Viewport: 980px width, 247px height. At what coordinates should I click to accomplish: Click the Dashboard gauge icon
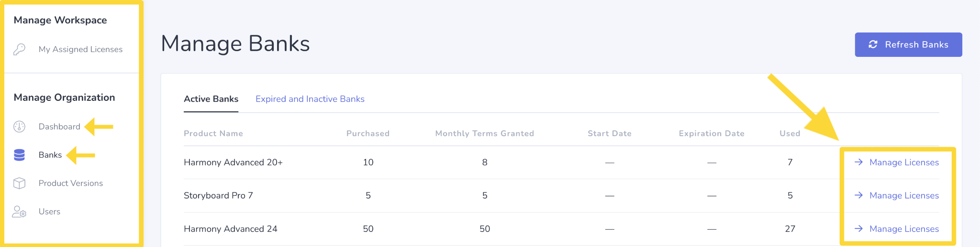19,127
